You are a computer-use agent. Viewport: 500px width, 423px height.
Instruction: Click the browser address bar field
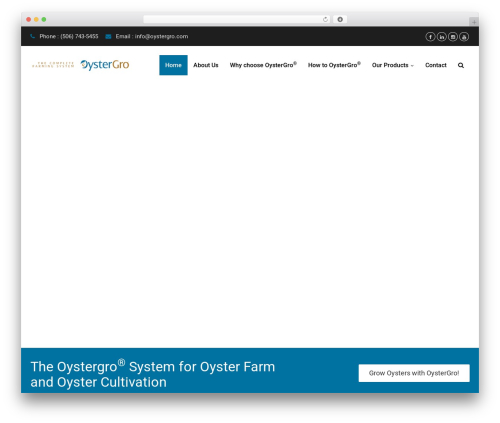pos(237,20)
